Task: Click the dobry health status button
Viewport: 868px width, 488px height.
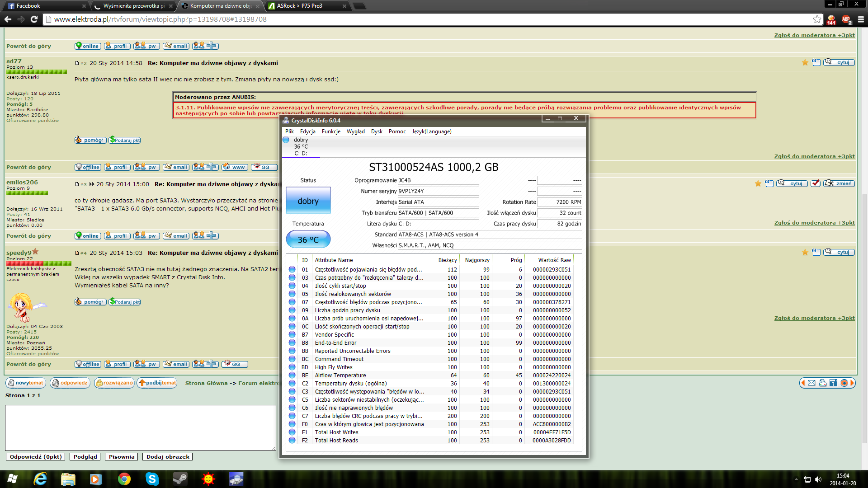Action: (x=308, y=201)
